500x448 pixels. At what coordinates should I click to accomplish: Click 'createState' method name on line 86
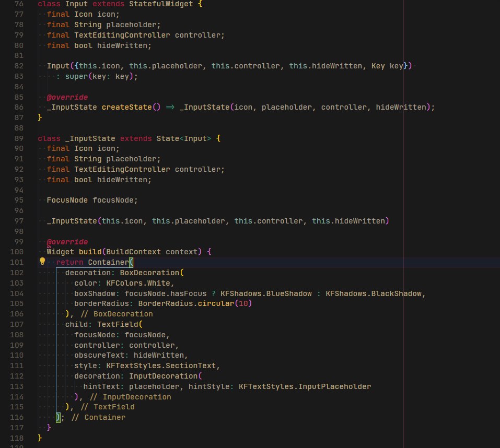click(x=126, y=107)
